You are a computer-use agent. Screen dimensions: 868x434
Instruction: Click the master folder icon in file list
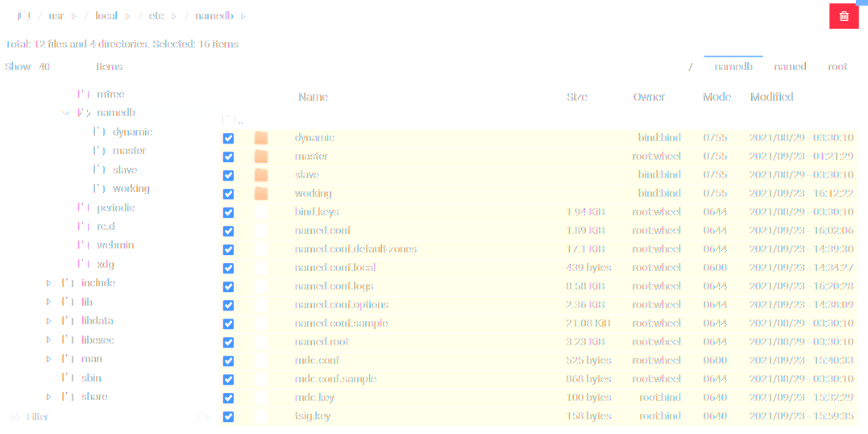pyautogui.click(x=260, y=156)
